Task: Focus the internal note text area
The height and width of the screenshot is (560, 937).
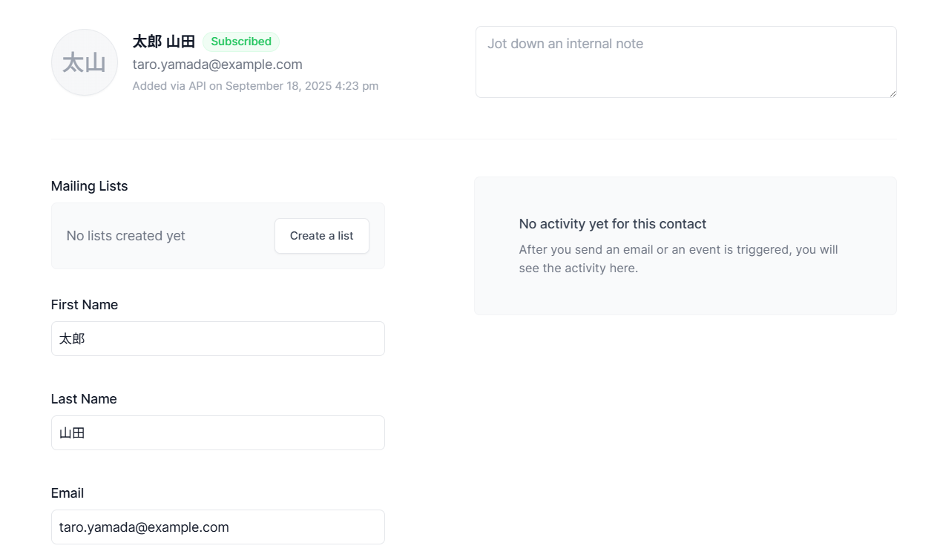Action: 686,62
